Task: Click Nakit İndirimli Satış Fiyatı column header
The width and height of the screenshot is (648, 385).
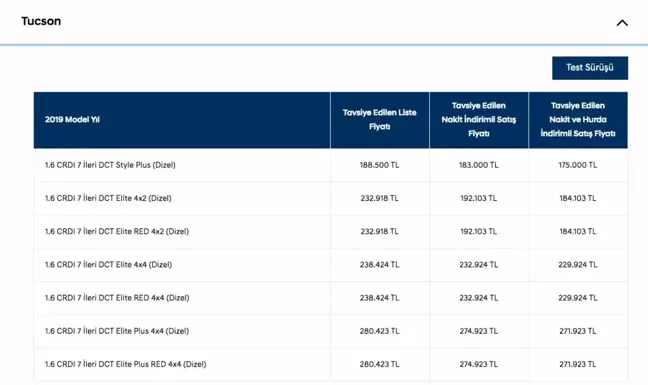Action: pos(479,119)
